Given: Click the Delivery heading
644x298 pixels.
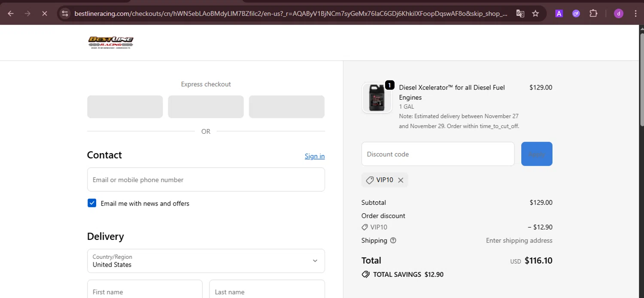Looking at the screenshot, I should (105, 237).
